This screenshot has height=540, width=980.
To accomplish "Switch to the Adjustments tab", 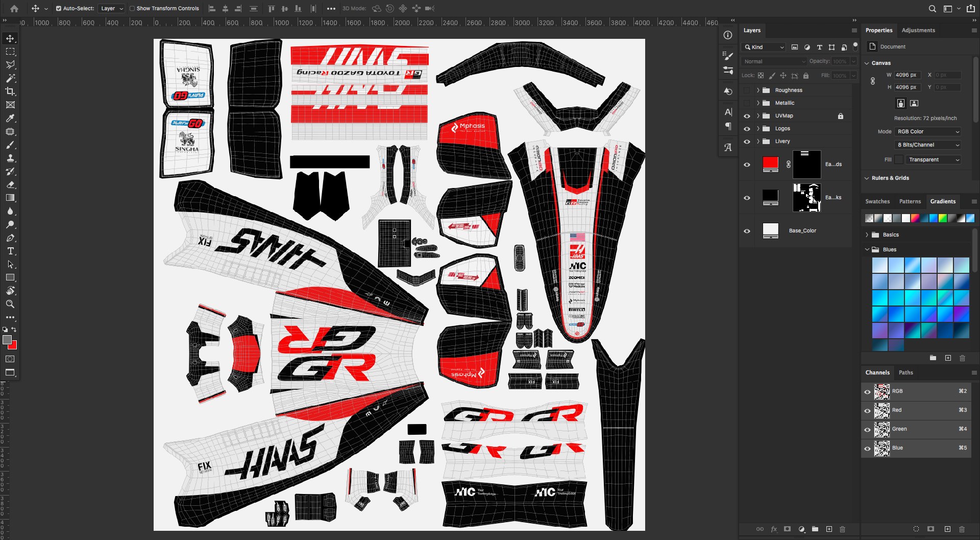I will [918, 31].
